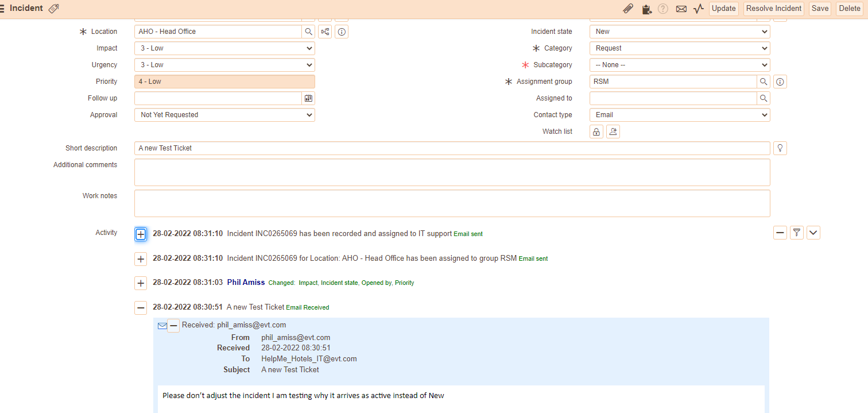Click in the Assigned to field
Screen dimensions: 868x413
point(673,98)
